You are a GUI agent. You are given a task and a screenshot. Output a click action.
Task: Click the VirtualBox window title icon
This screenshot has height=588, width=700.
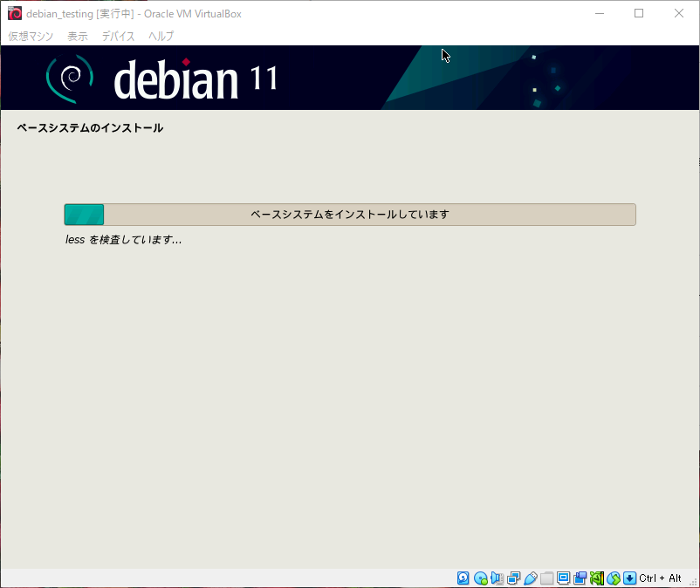tap(15, 13)
